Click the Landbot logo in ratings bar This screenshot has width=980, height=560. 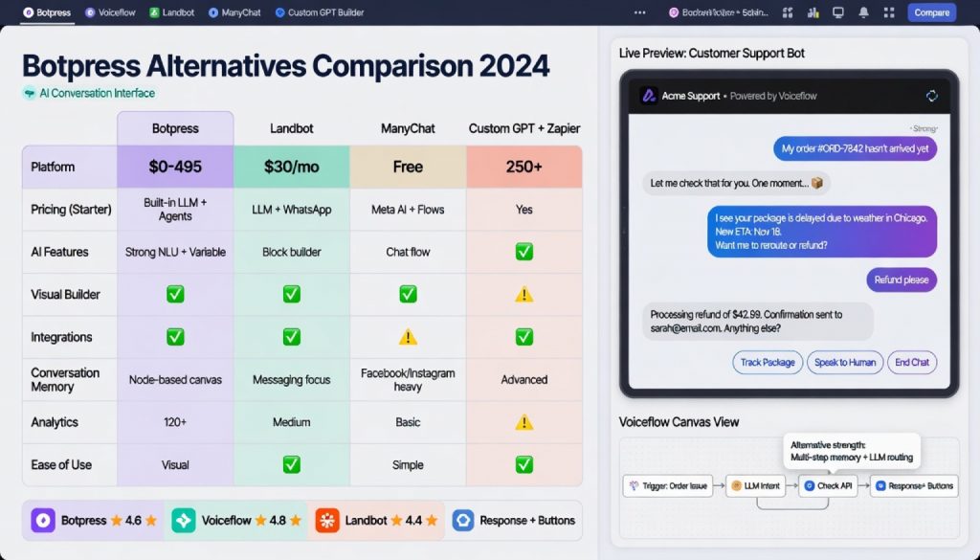[x=327, y=520]
